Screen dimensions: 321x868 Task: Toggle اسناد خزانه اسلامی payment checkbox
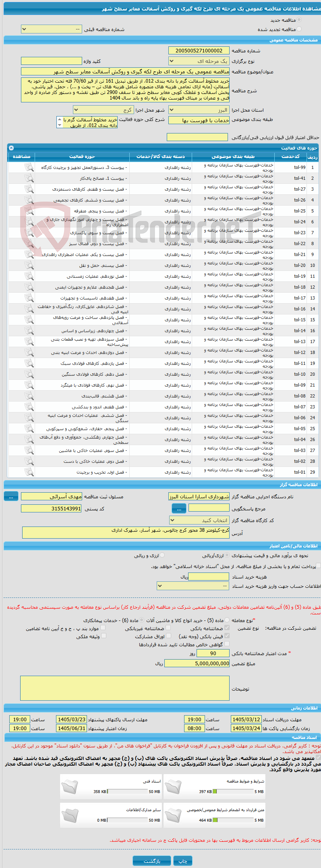click(319, 566)
